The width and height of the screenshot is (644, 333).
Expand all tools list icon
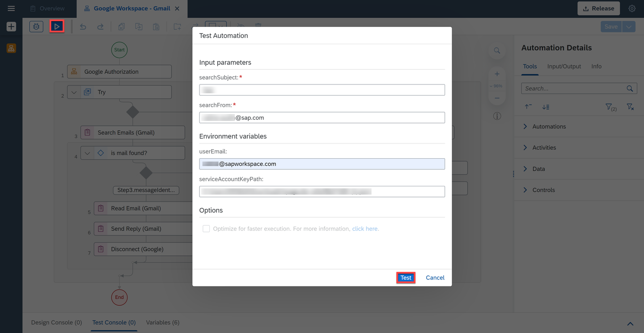546,107
